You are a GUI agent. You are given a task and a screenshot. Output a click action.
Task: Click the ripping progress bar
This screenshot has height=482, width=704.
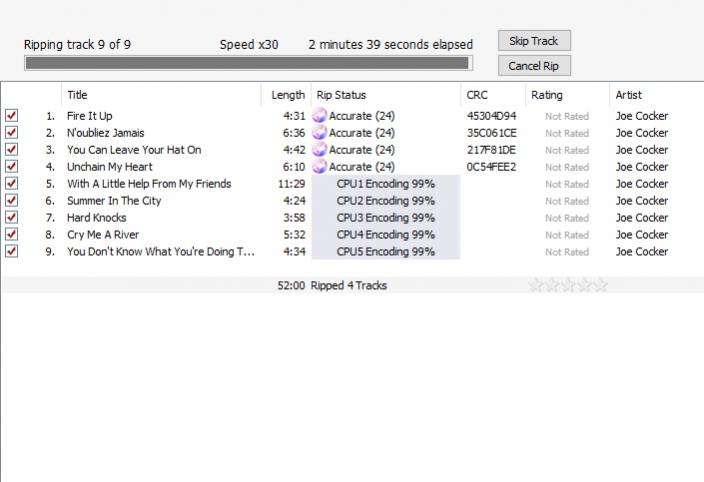click(x=246, y=63)
